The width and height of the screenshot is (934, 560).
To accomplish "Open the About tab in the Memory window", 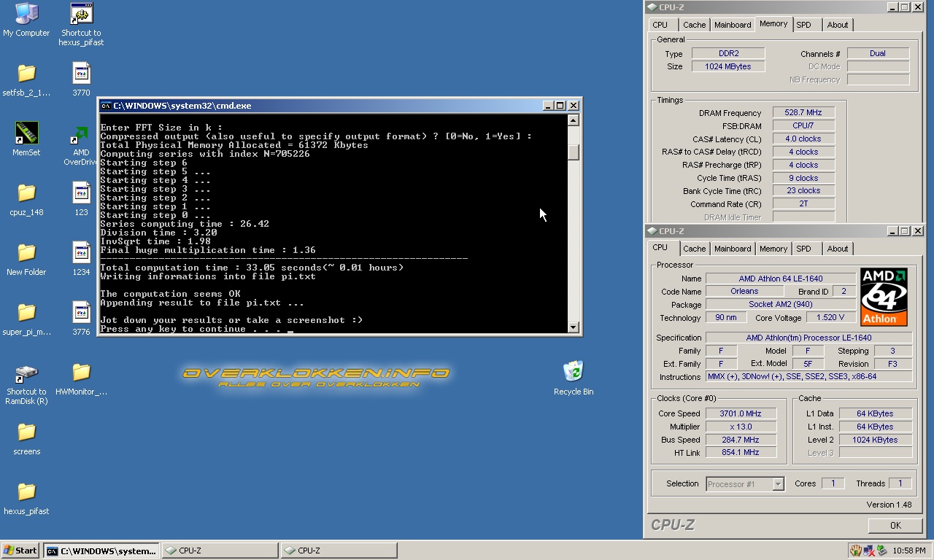I will click(x=837, y=25).
